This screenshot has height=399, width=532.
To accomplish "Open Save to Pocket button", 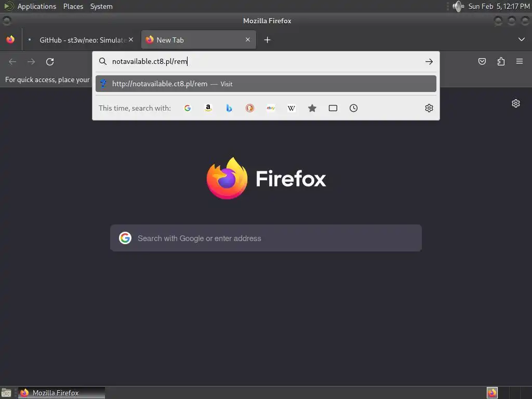I will pos(482,61).
